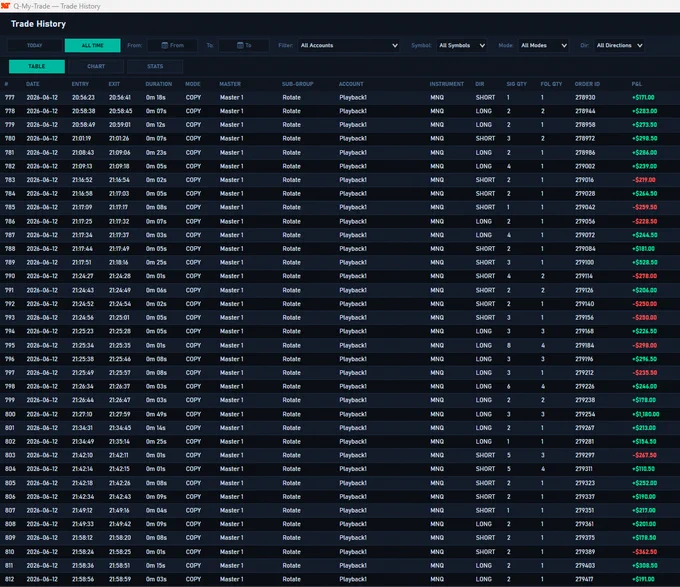Click the +$308.50 P&L value
The image size is (680, 587).
coord(645,566)
